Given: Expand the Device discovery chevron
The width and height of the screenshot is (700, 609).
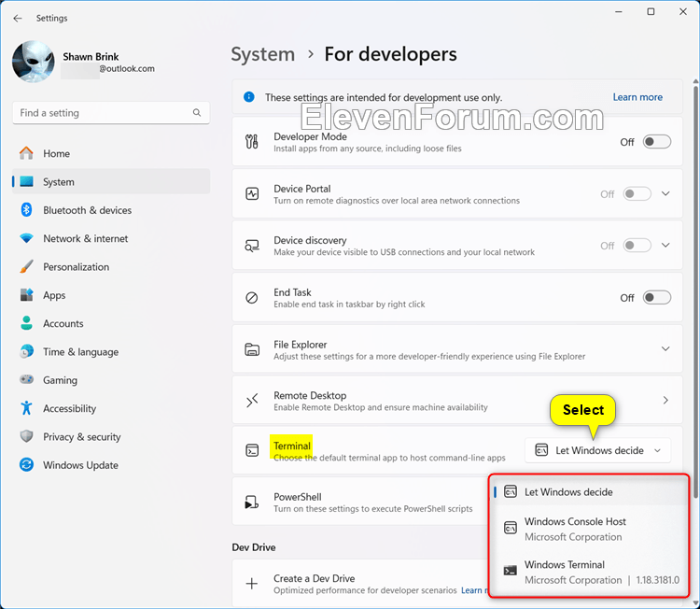Looking at the screenshot, I should click(x=665, y=246).
